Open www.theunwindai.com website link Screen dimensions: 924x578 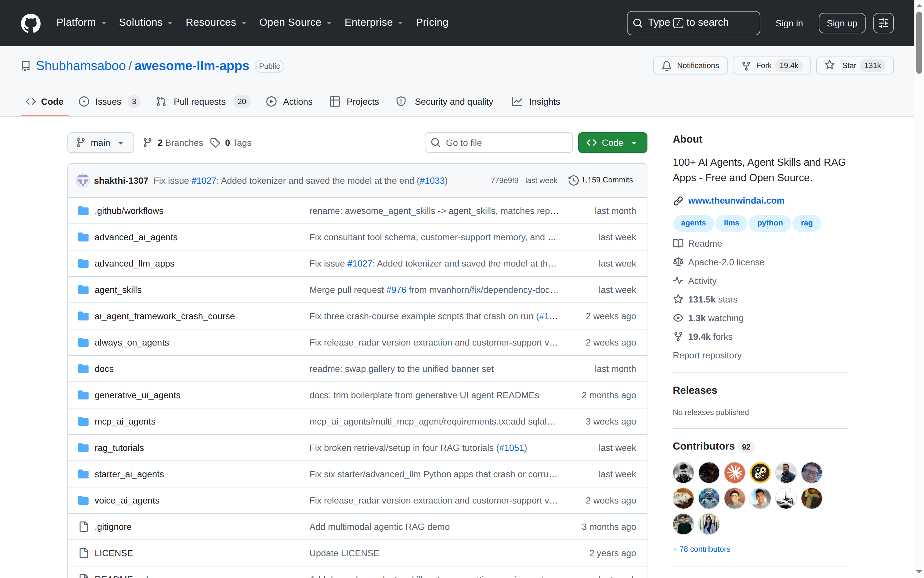[x=736, y=201]
